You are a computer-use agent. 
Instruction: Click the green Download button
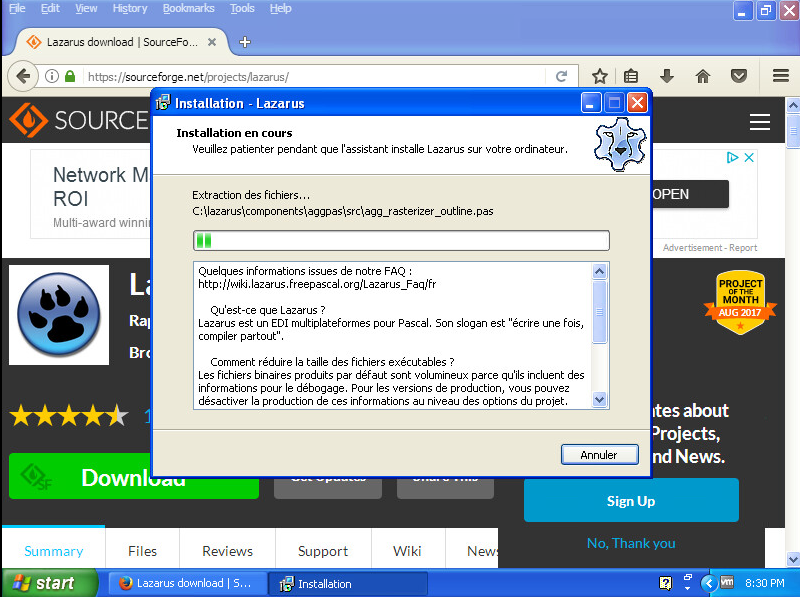click(x=134, y=477)
